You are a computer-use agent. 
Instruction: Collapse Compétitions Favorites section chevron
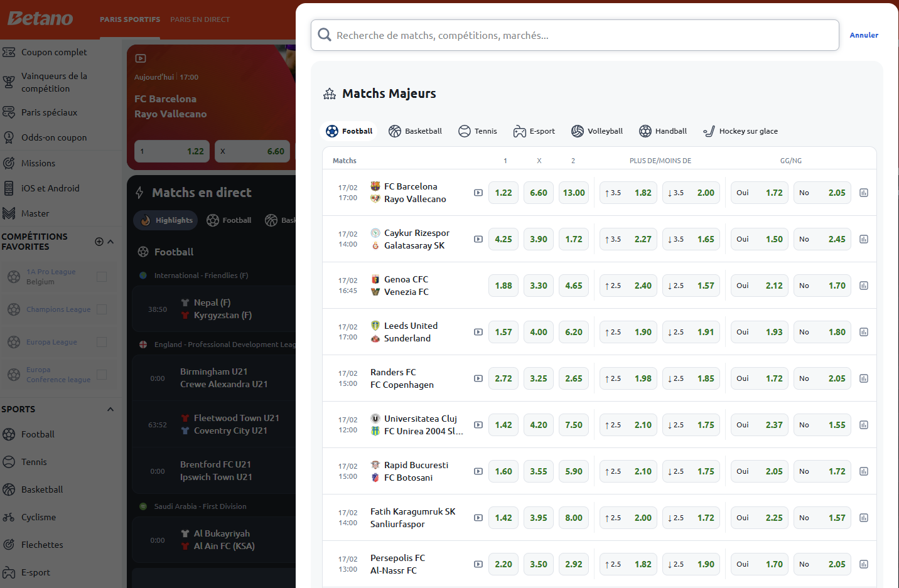tap(110, 242)
